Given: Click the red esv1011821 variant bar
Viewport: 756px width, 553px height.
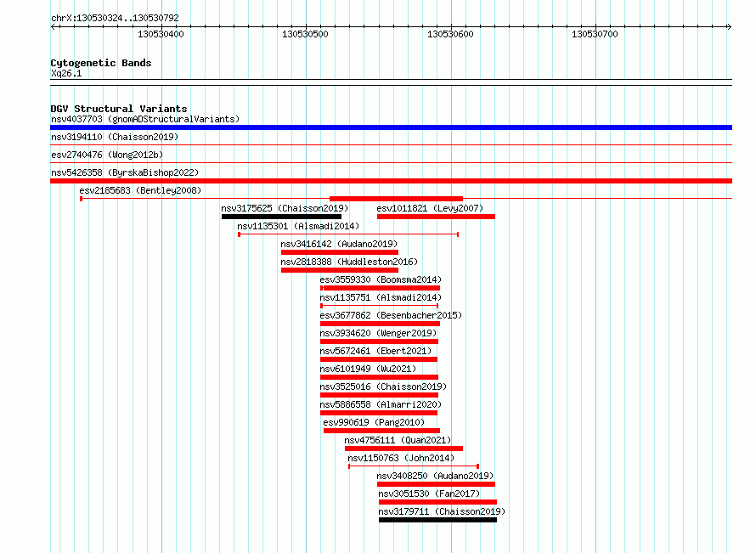Looking at the screenshot, I should pyautogui.click(x=437, y=217).
